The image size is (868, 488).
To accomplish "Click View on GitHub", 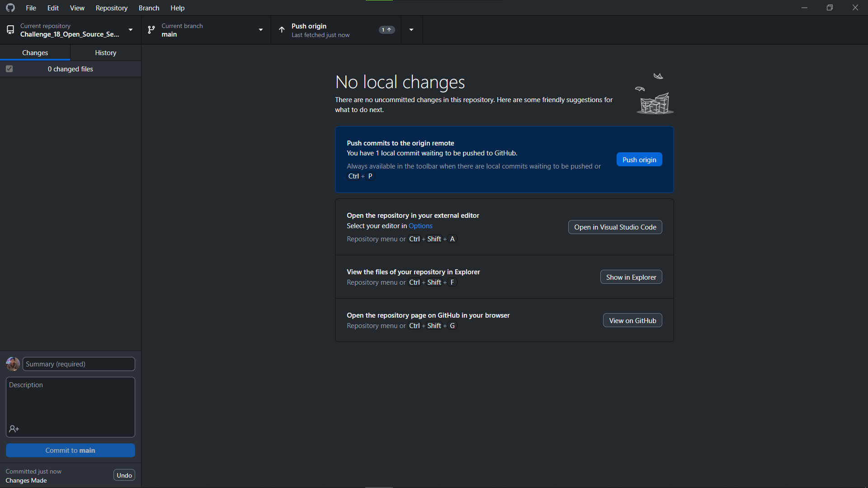I will [x=632, y=320].
